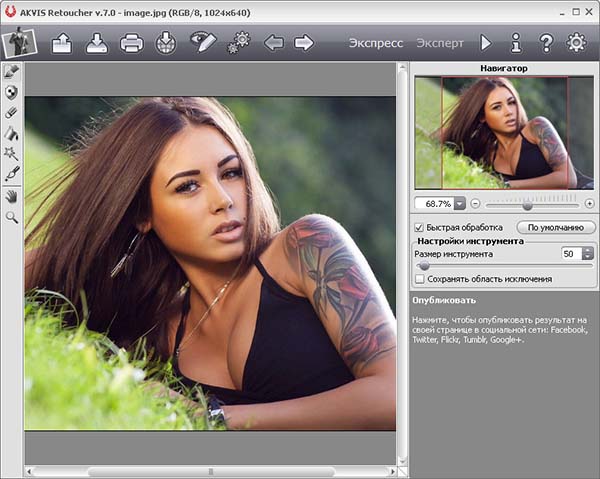
Task: Click the open image file icon
Action: [62, 43]
